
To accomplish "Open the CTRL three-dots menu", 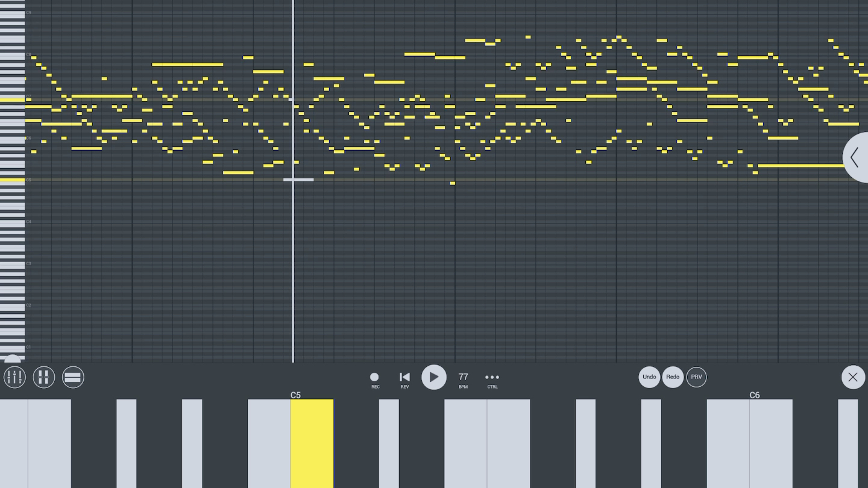I will pyautogui.click(x=492, y=380).
